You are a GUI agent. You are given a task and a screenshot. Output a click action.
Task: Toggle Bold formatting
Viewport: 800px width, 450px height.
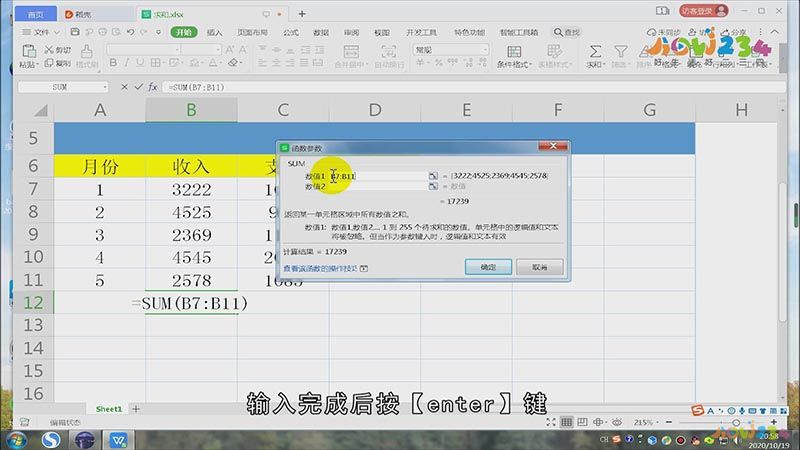[x=113, y=63]
